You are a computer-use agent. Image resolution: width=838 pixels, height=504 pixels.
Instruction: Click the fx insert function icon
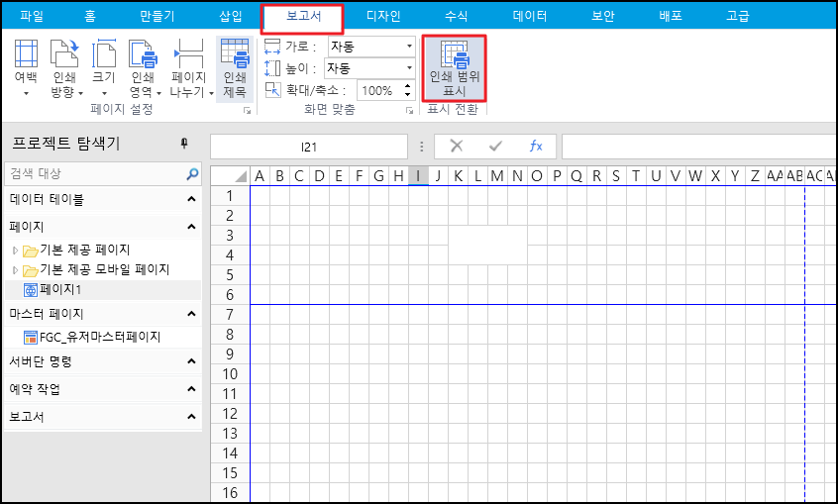(536, 146)
